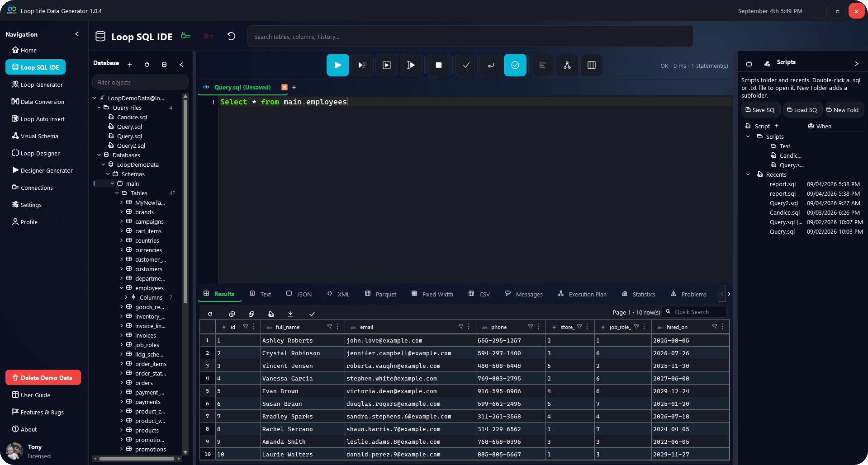Click the run from cursor icon

click(411, 65)
